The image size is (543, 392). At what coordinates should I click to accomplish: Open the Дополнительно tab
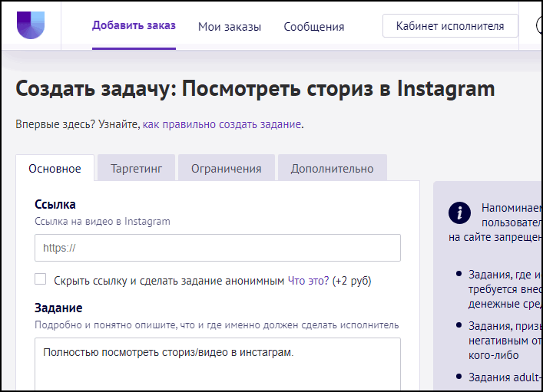tap(332, 169)
